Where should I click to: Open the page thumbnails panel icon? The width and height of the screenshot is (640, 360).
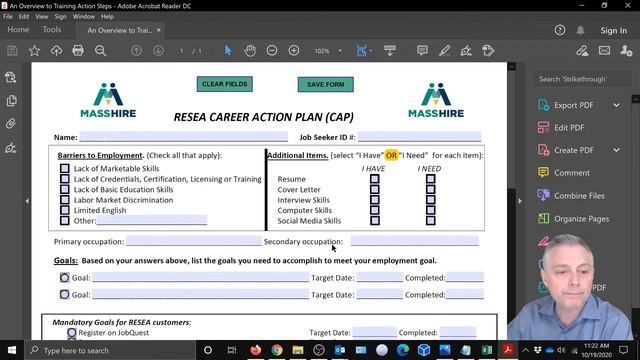click(x=11, y=100)
